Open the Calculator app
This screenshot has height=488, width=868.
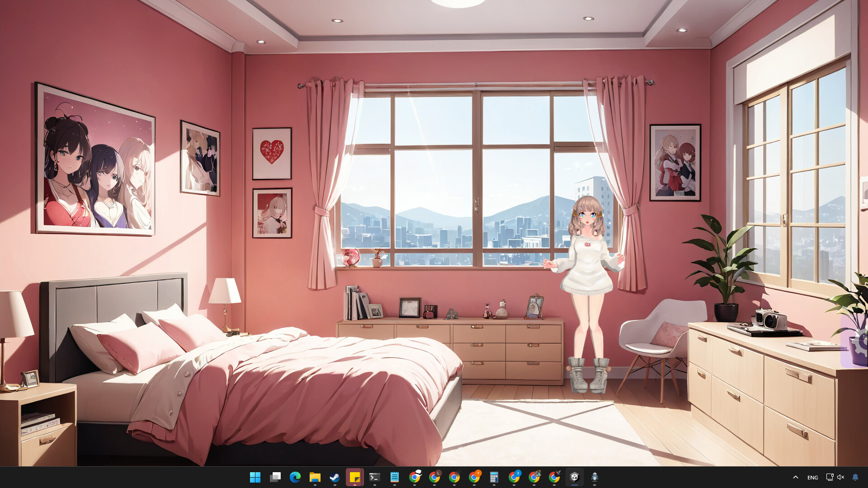[x=494, y=478]
